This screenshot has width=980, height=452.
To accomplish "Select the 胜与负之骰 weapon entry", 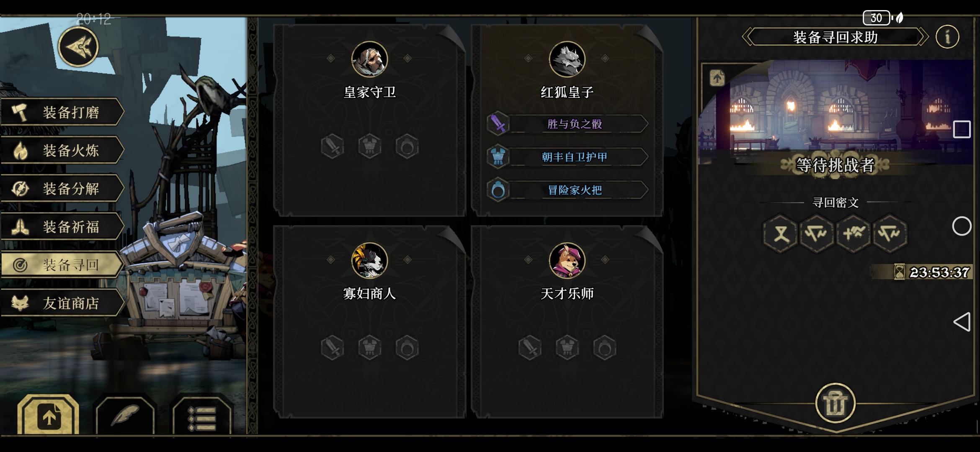I will (x=567, y=124).
